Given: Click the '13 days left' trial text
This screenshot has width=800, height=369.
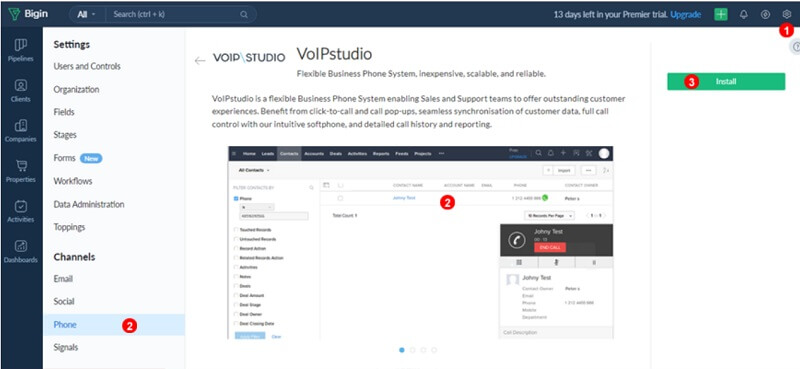Looking at the screenshot, I should 611,14.
